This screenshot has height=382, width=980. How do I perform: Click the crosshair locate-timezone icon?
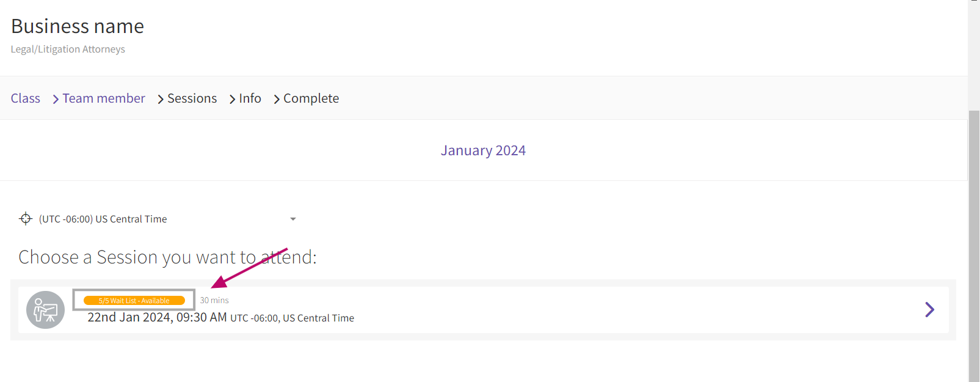tap(26, 219)
